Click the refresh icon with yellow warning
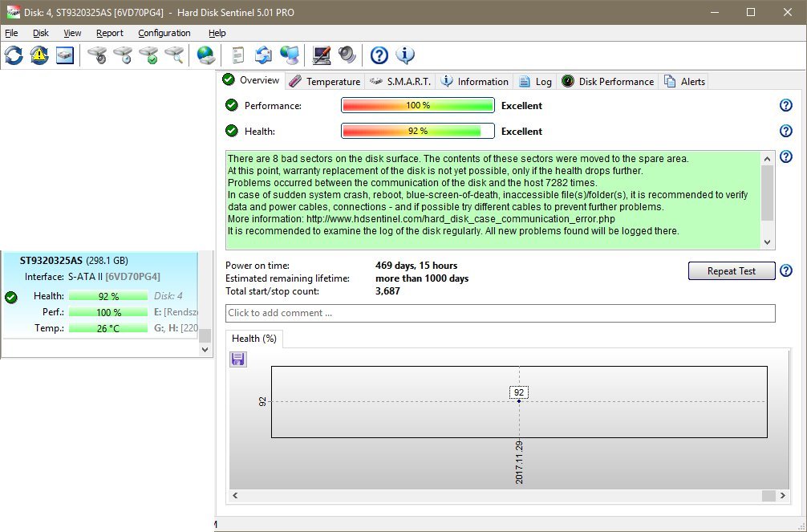Screen dimensions: 807x532 click(x=39, y=55)
